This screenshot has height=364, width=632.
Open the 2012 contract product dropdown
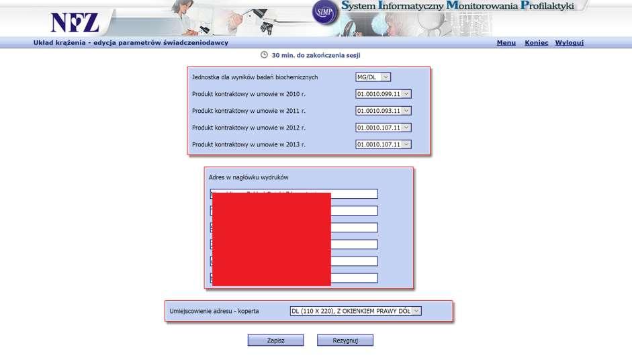(x=383, y=128)
